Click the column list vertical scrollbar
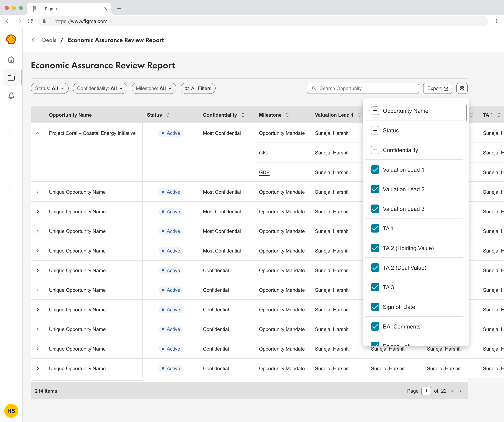Viewport: 504px width, 422px height. 466,113
